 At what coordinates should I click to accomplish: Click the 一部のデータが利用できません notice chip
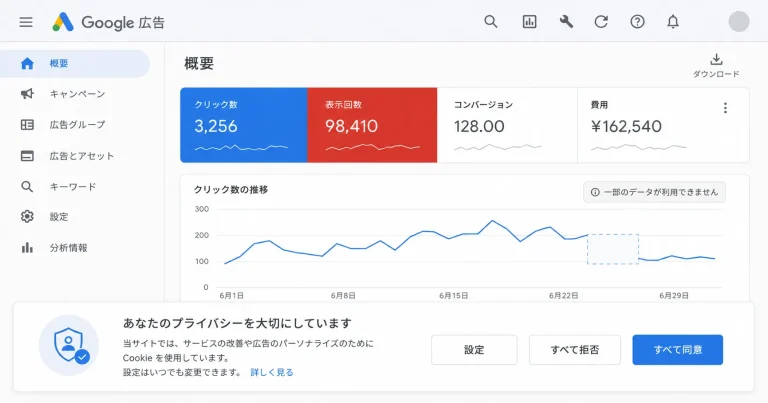(654, 192)
